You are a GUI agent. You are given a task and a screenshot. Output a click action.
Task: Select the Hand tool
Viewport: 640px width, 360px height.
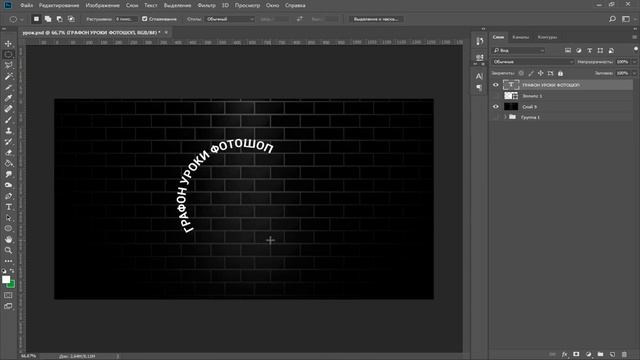tap(8, 240)
